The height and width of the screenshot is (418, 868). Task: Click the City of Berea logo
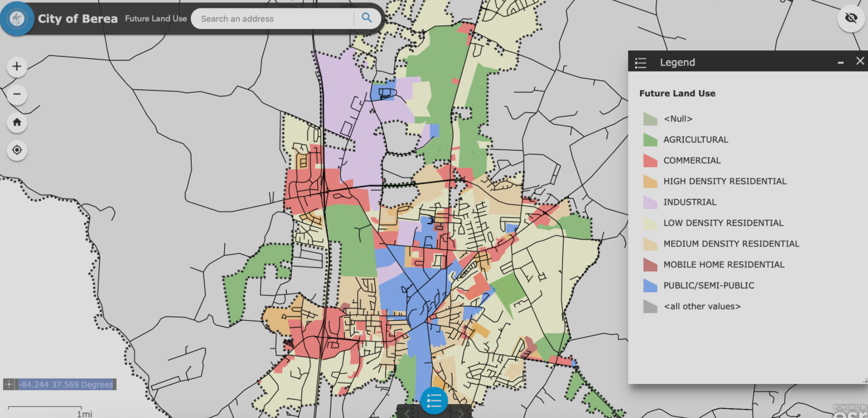tap(17, 18)
